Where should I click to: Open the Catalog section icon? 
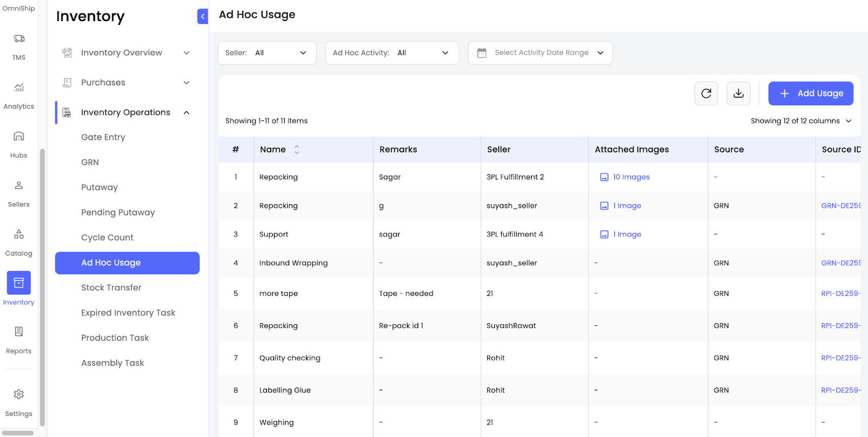(18, 235)
